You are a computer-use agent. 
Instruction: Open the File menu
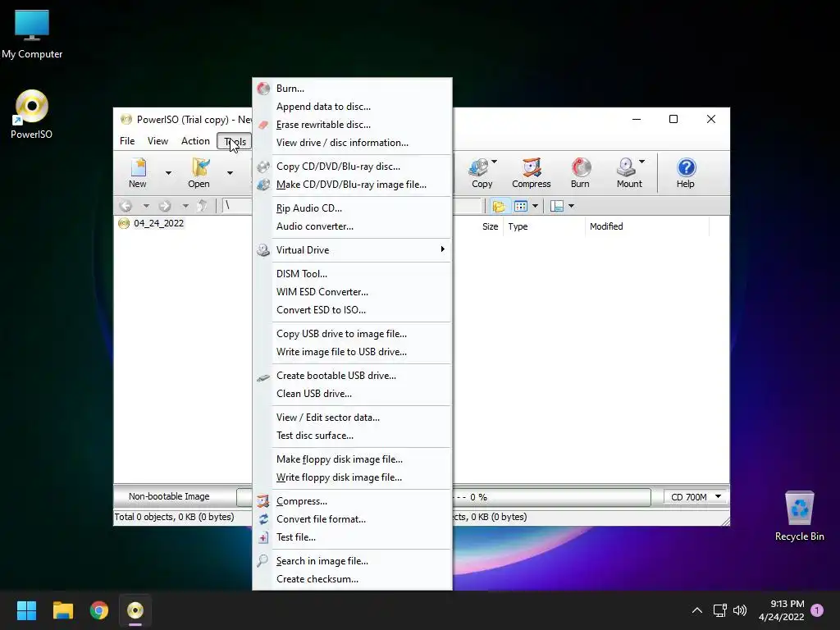click(127, 141)
